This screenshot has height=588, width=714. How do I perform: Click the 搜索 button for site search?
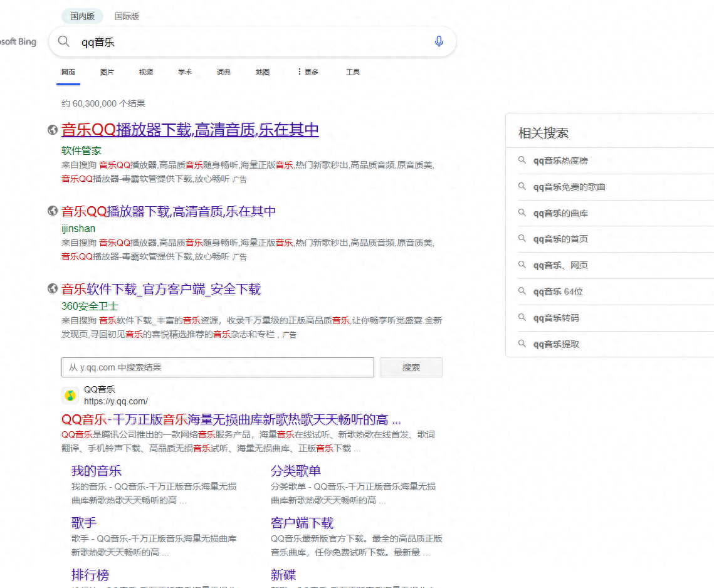[411, 367]
